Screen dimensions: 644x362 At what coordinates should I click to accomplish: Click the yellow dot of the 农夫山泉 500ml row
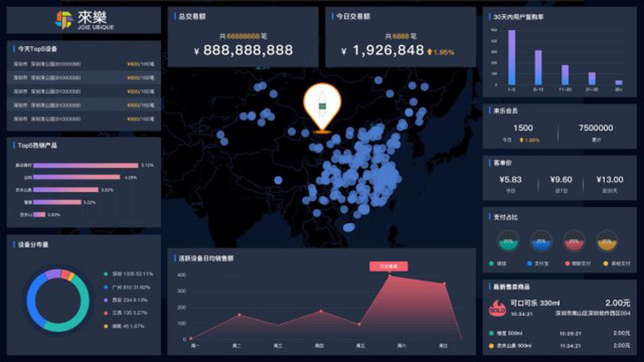click(491, 346)
